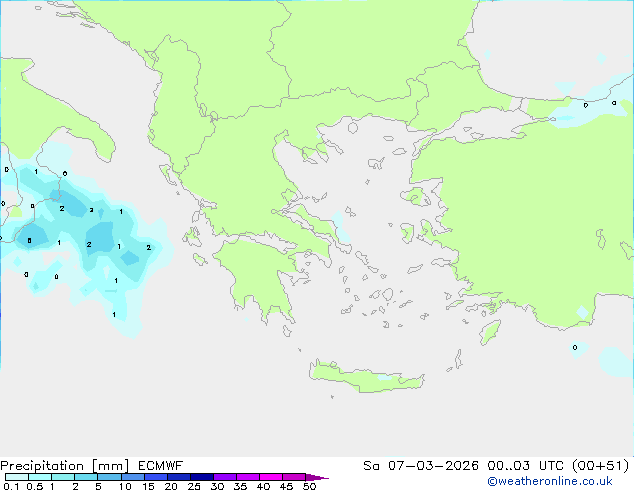Click the legend label 50
Screen dimensions: 634x490
309,486
